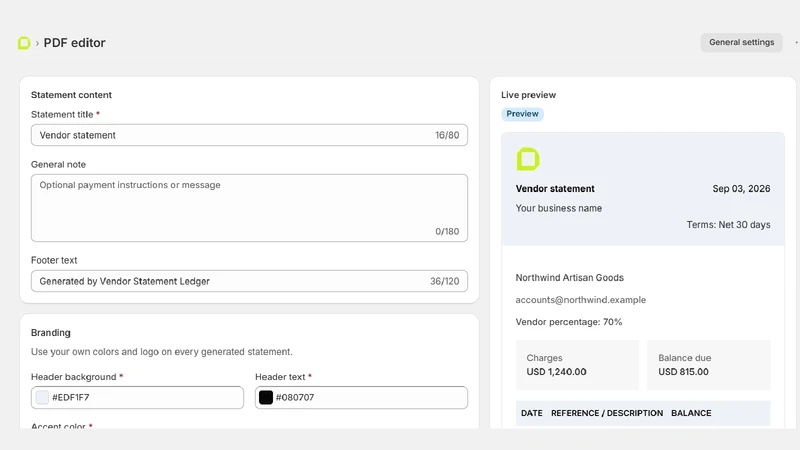Click the Charges USD 1,240.00 card

(x=577, y=365)
